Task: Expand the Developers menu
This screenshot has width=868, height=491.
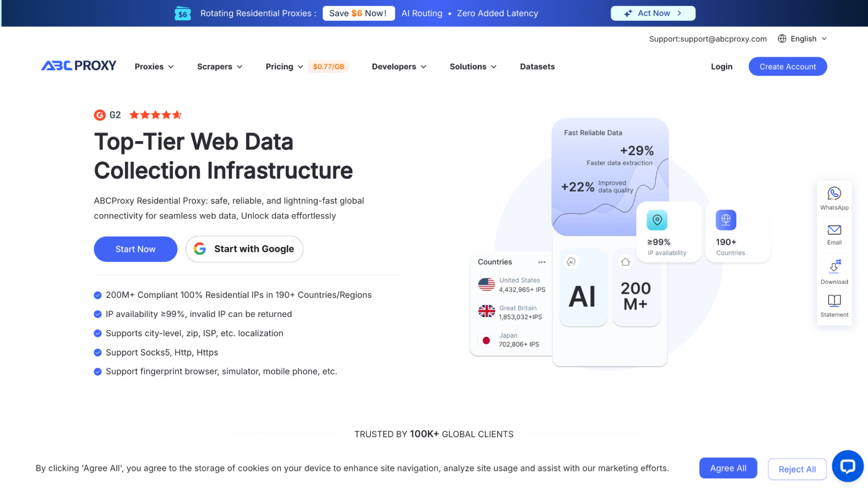Action: point(399,66)
